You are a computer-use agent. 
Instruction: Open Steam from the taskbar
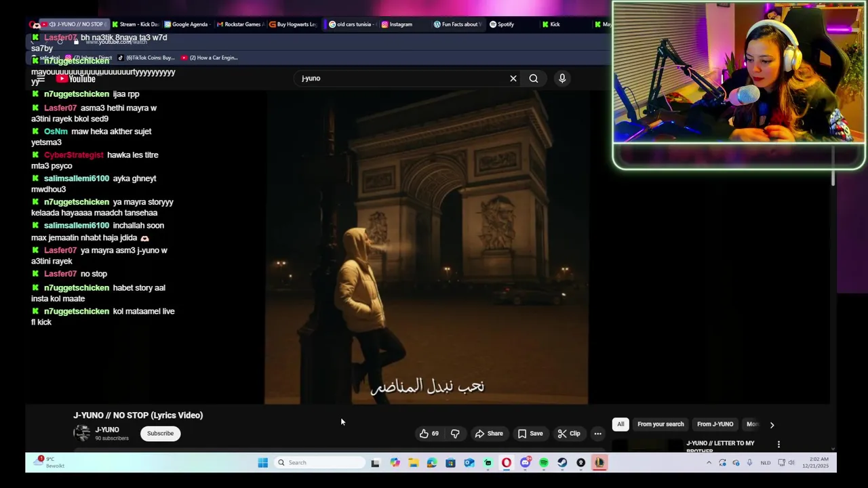(562, 463)
